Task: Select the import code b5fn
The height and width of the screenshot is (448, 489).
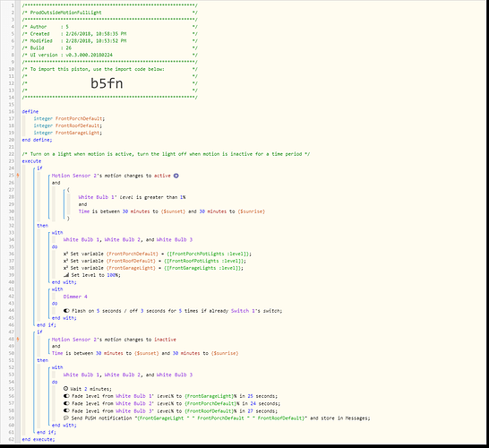Action: point(107,83)
